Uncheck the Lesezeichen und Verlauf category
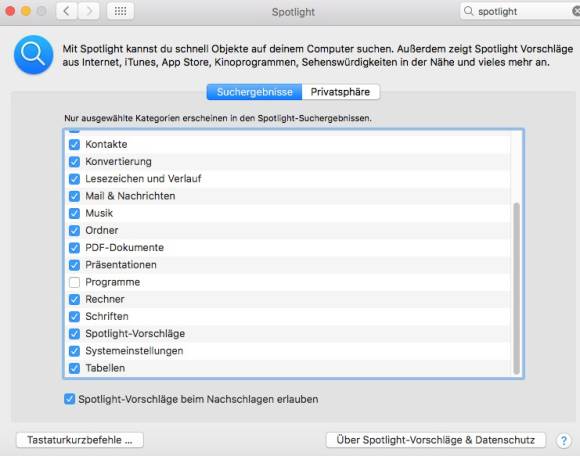580x456 pixels. tap(74, 179)
